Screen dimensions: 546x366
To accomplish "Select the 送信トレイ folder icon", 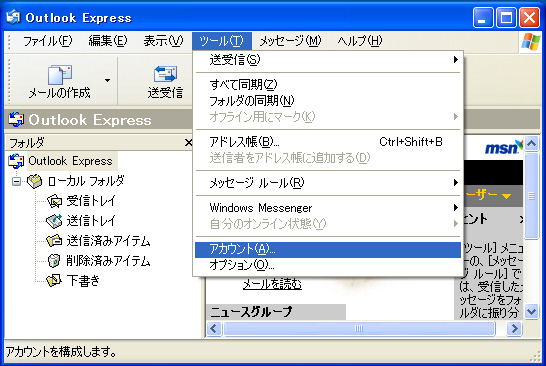I will (54, 221).
